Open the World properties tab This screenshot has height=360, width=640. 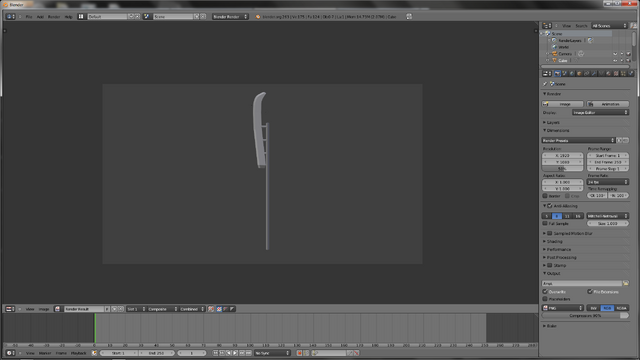[572, 73]
